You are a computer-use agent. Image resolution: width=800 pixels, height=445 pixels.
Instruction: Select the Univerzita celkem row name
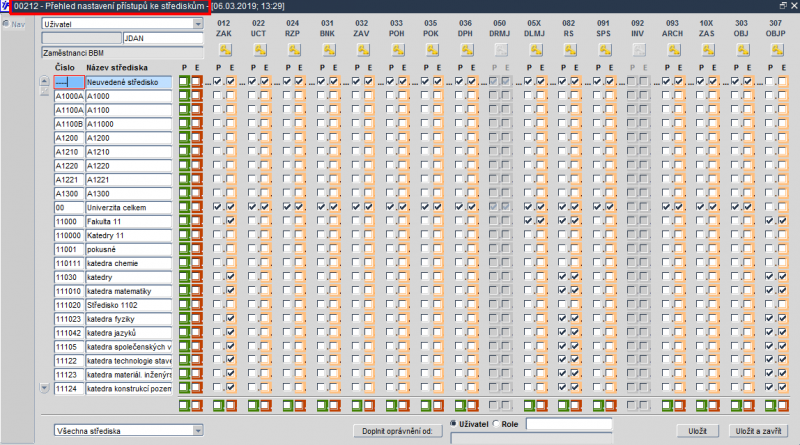point(129,207)
